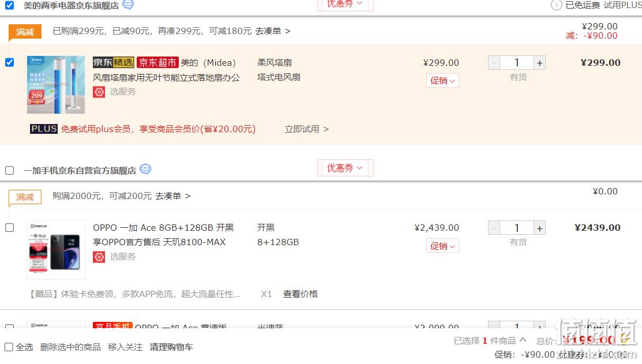Click the 立即试用 PLUS trial link
Screen dimensions: 642x364
click(307, 129)
